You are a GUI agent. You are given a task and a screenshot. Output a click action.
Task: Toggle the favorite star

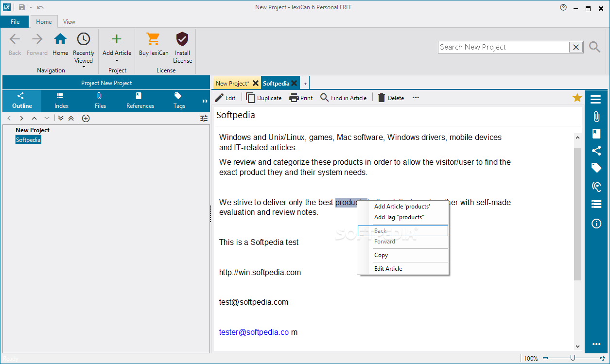click(x=577, y=98)
